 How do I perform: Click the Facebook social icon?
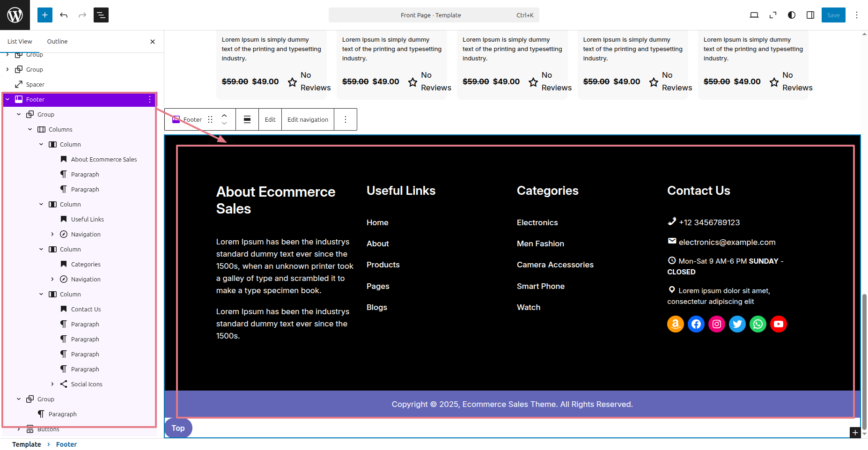(696, 324)
